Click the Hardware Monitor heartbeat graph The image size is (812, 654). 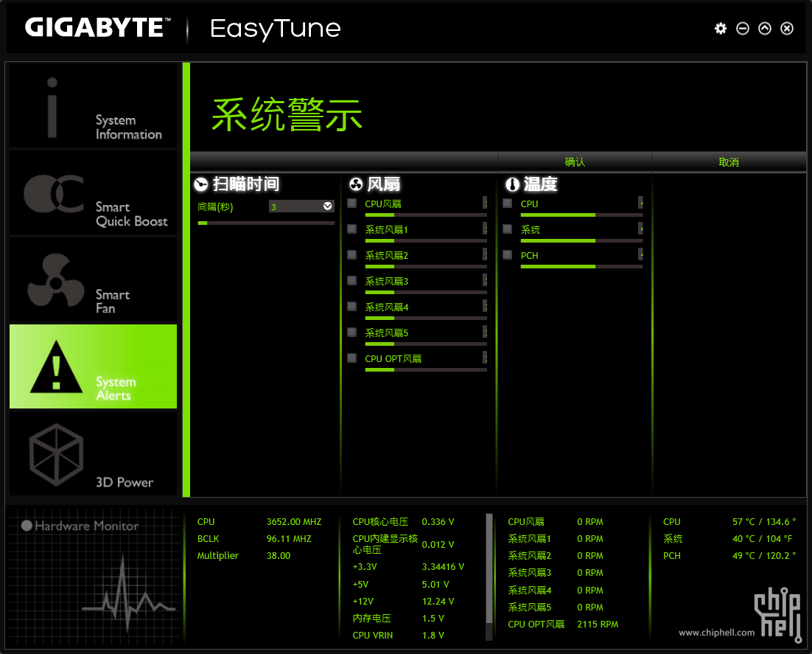pyautogui.click(x=128, y=594)
